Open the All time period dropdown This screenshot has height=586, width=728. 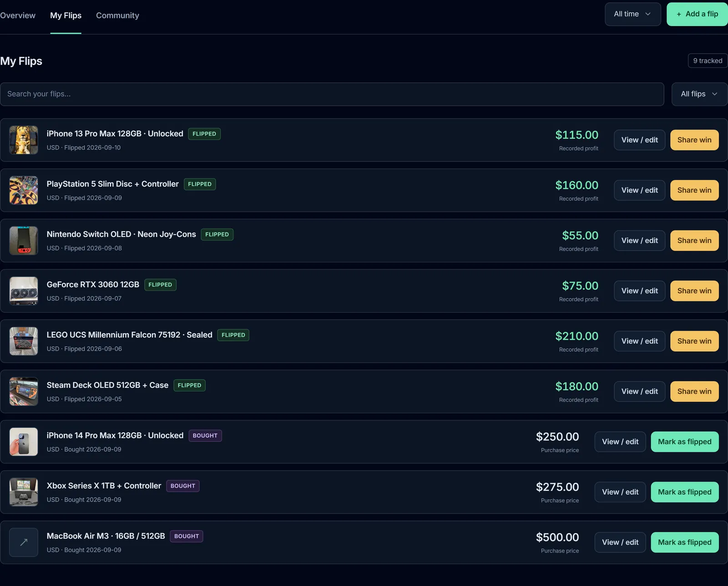(632, 14)
